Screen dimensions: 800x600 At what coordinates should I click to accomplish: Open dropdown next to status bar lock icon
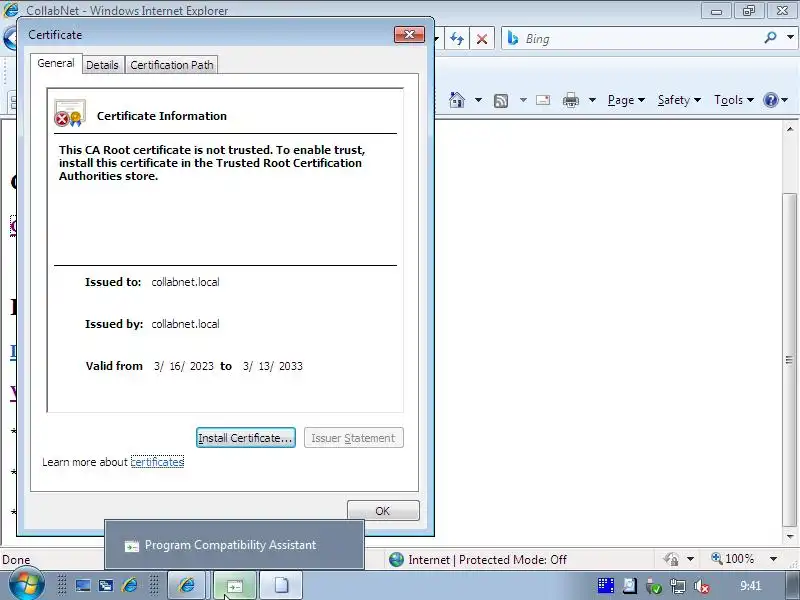pyautogui.click(x=690, y=559)
